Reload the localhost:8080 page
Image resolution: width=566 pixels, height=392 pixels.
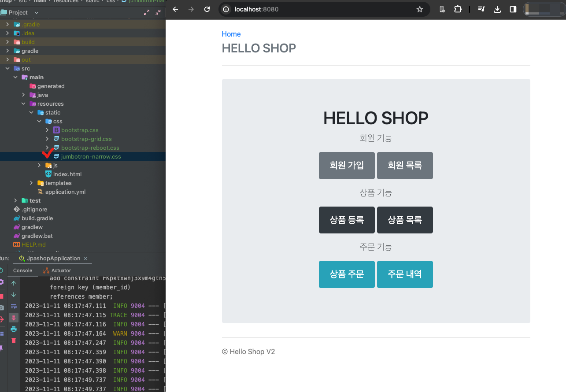[x=207, y=9]
